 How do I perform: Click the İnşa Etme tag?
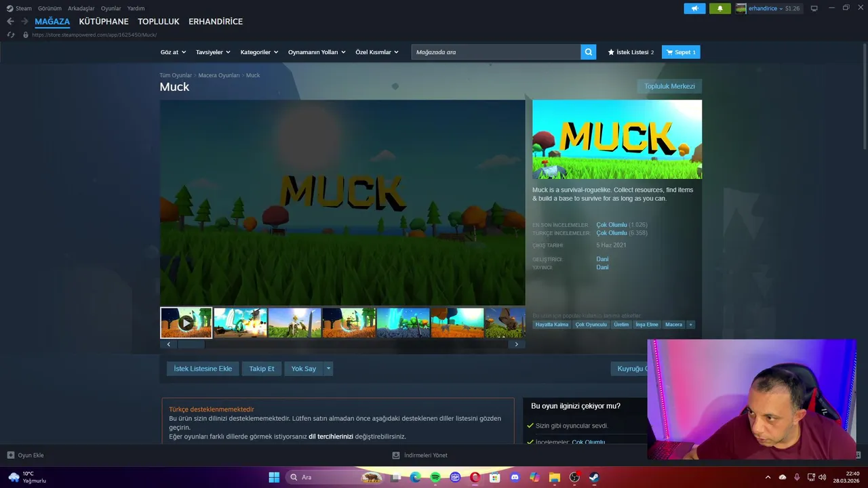[x=647, y=325]
